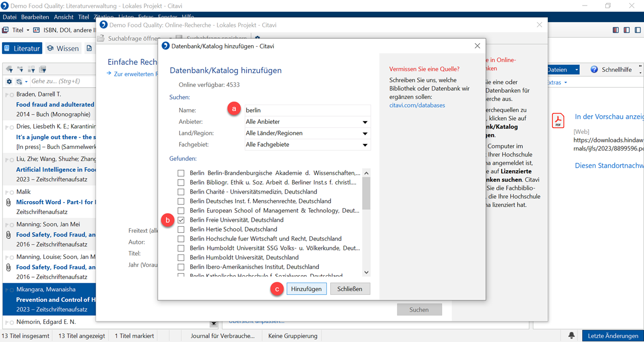The width and height of the screenshot is (644, 342).
Task: Click the results list vertical scrollbar
Action: pos(366,222)
